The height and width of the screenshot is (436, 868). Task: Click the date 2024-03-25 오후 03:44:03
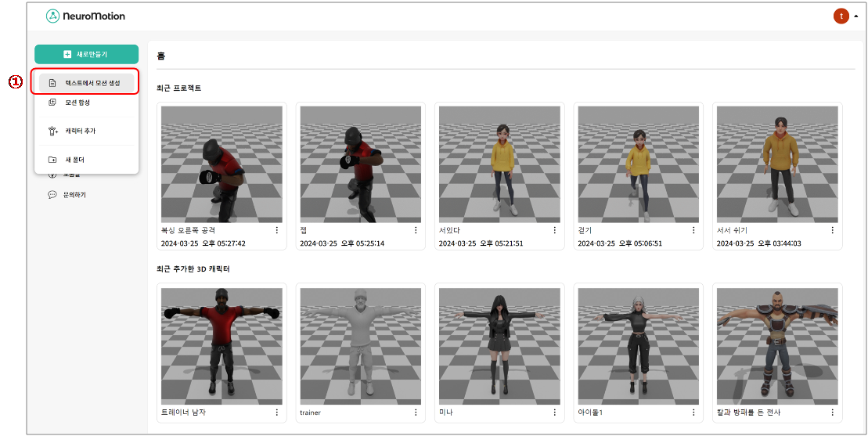coord(759,243)
